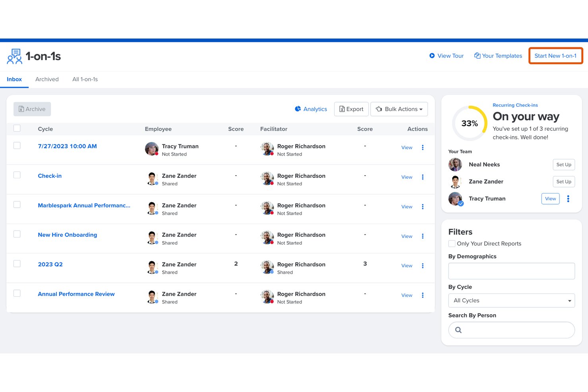This screenshot has width=588, height=392.
Task: Click View for the Annual Performance Review row
Action: tap(407, 295)
